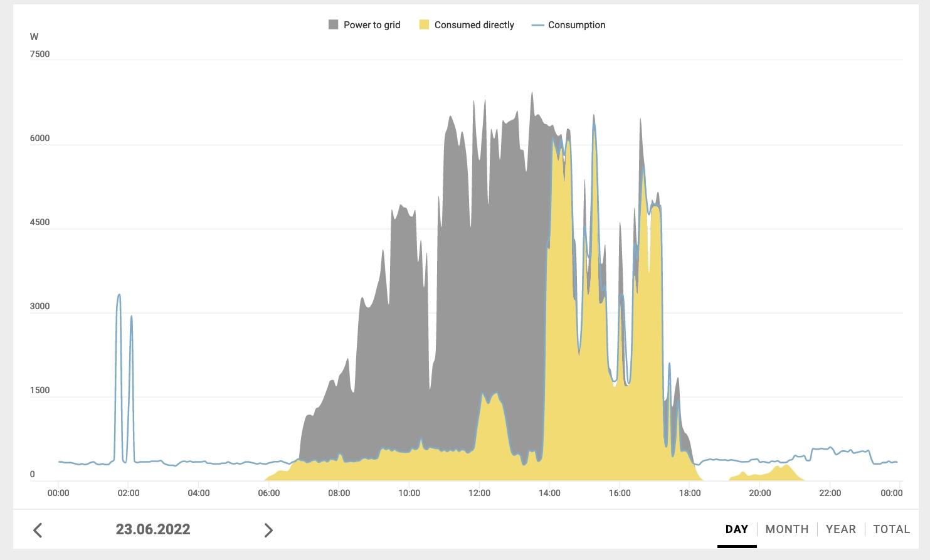The image size is (930, 560).
Task: Go to the next day with right arrow
Action: [x=268, y=531]
